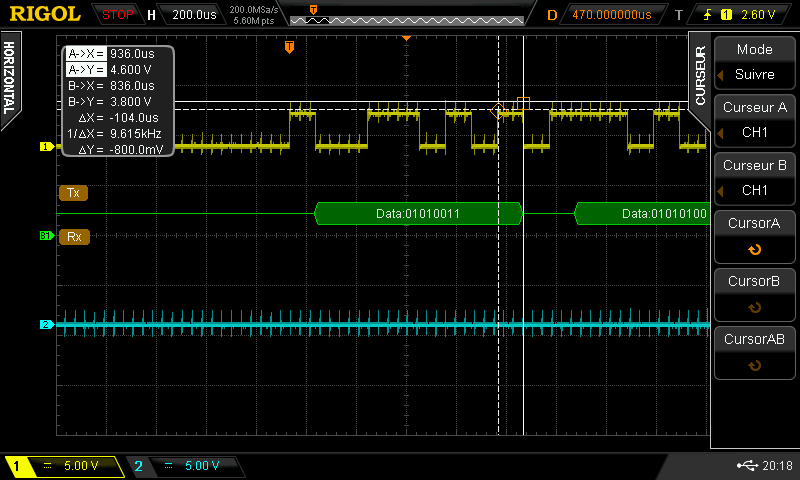Screen dimensions: 800x480
Task: Click the Tx decode label
Action: tap(73, 193)
